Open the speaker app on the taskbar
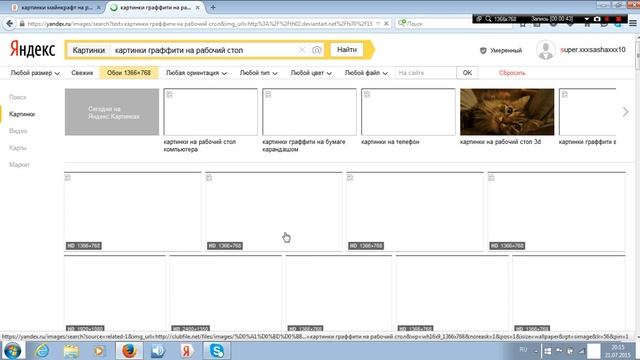The image size is (640, 360). (x=158, y=351)
